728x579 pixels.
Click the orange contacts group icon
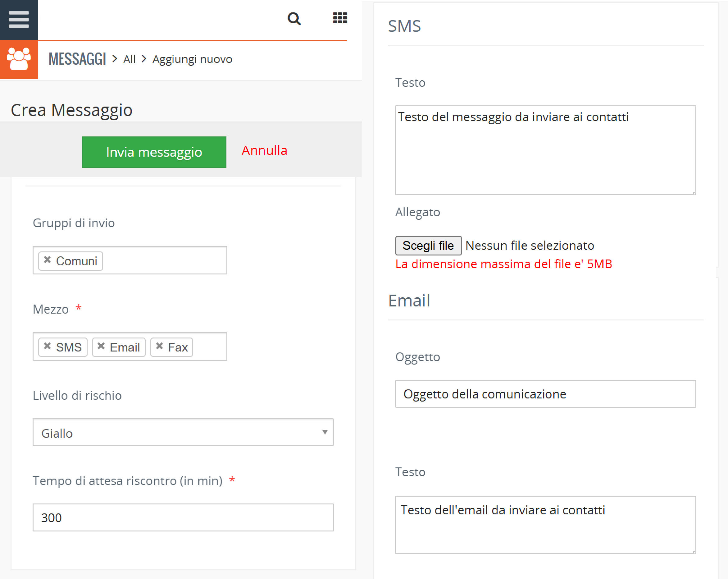(x=19, y=59)
